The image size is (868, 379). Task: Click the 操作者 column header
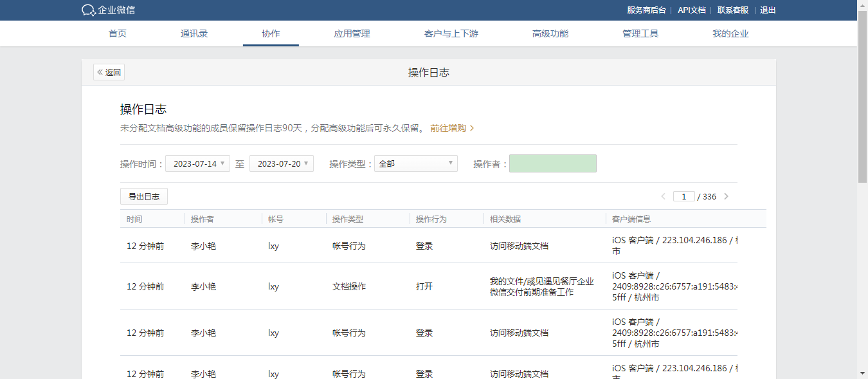(203, 219)
